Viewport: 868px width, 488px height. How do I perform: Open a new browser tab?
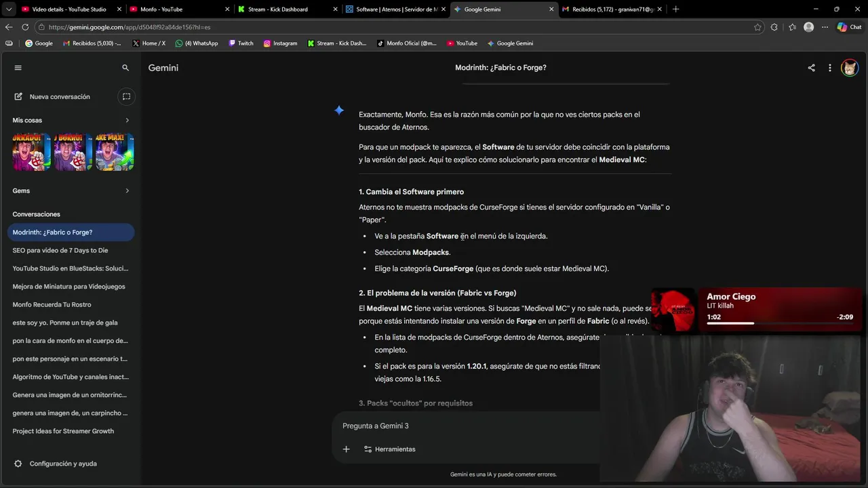pos(675,9)
